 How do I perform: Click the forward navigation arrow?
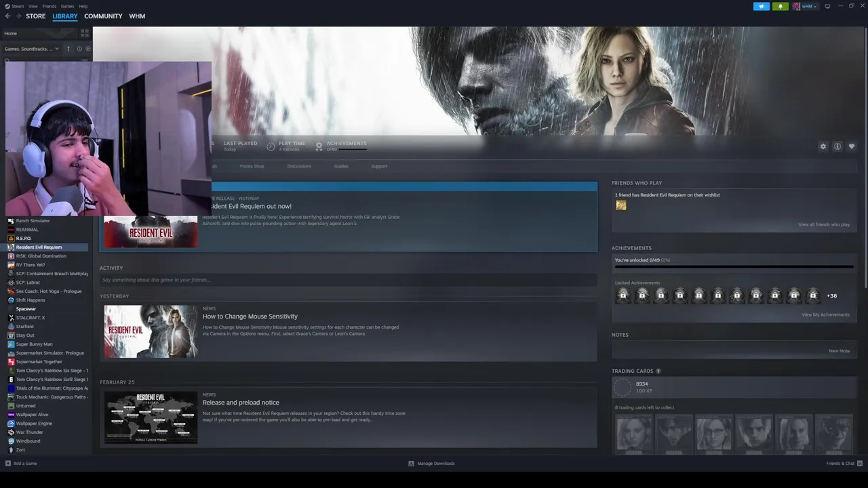pos(18,16)
